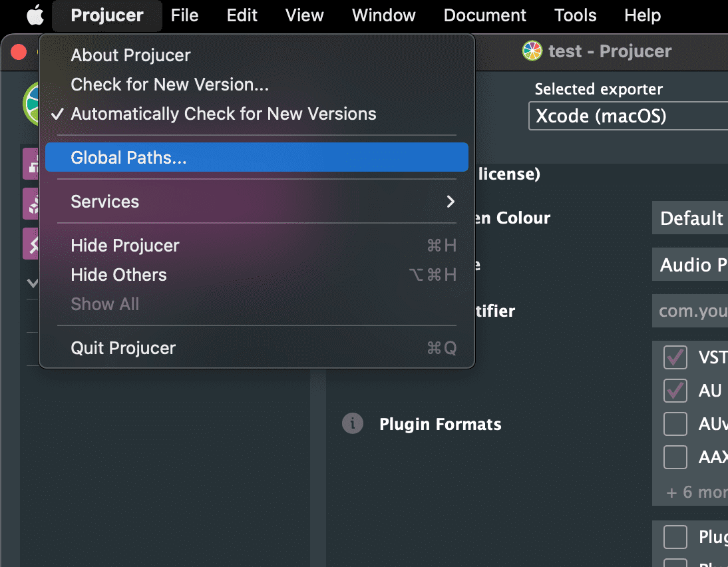This screenshot has width=728, height=567.
Task: Enable the AUv3 plugin format checkbox
Action: [x=675, y=424]
